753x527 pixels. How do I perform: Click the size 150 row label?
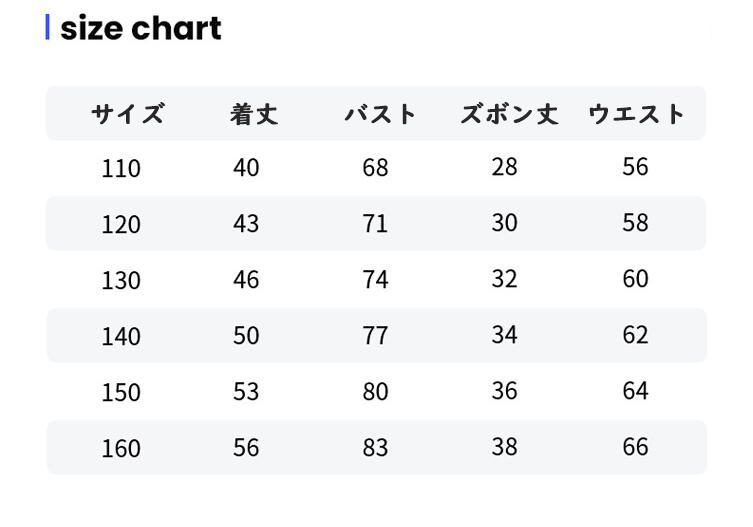121,392
